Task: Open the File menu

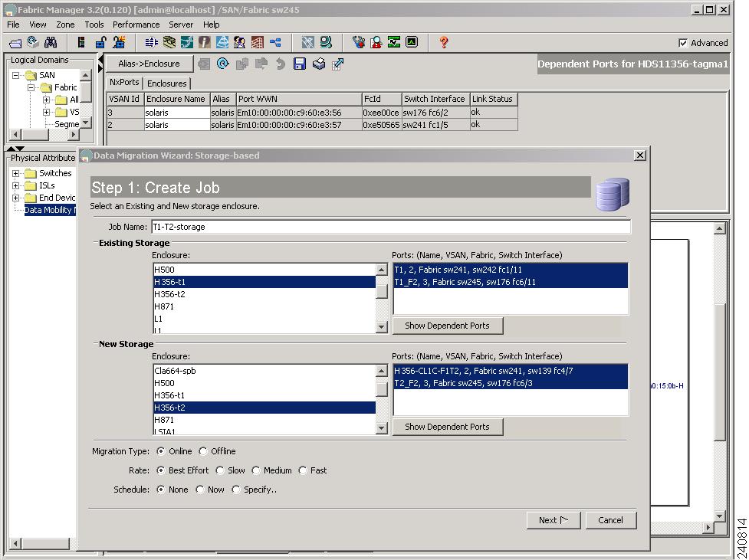Action: 13,25
